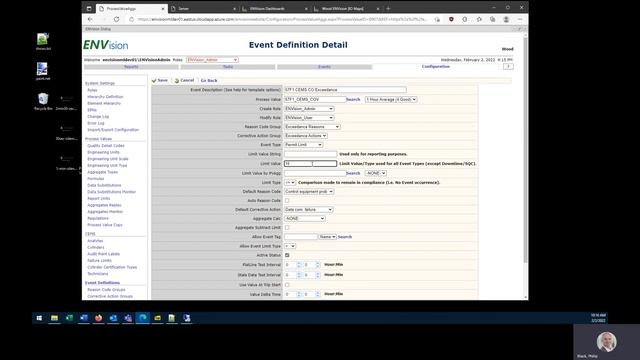Click the red shield extension icon
The image size is (640, 360).
[451, 19]
